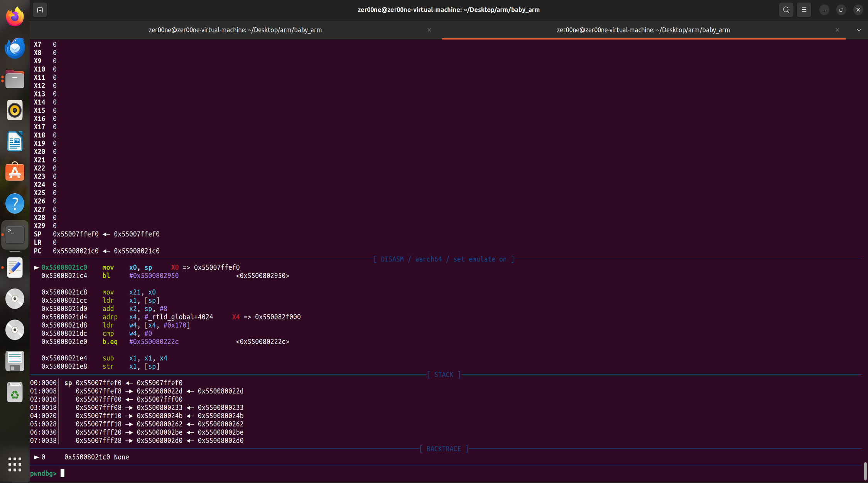Click the SP register value 0x55007ffef0

coord(76,234)
